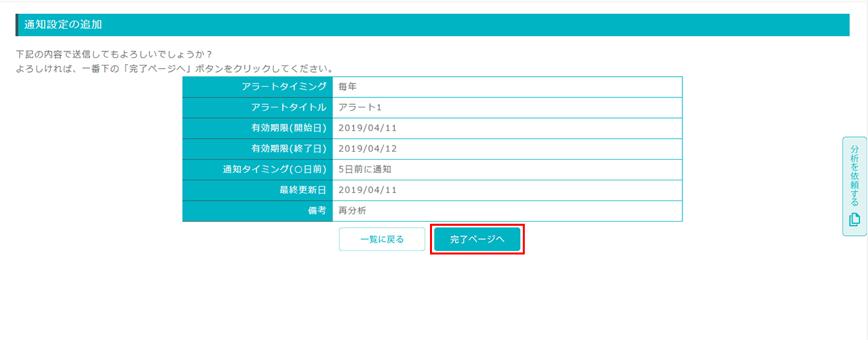This screenshot has width=868, height=340.
Task: Go back via 一覧に戻る button
Action: click(x=382, y=239)
